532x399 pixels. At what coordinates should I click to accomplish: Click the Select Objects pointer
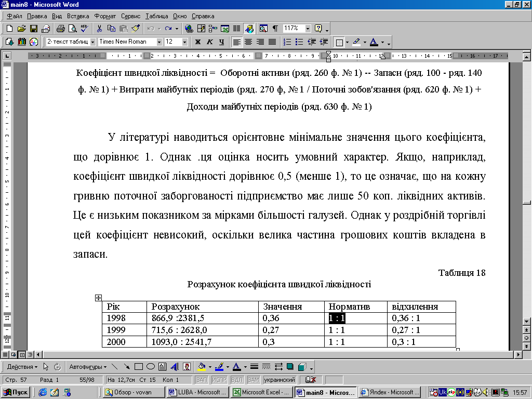(46, 366)
